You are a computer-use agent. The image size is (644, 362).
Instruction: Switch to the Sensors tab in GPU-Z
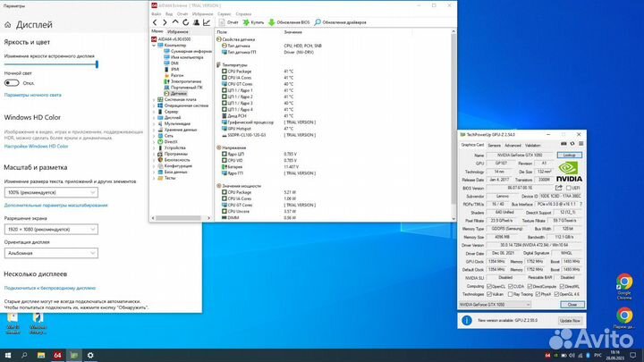coord(494,146)
